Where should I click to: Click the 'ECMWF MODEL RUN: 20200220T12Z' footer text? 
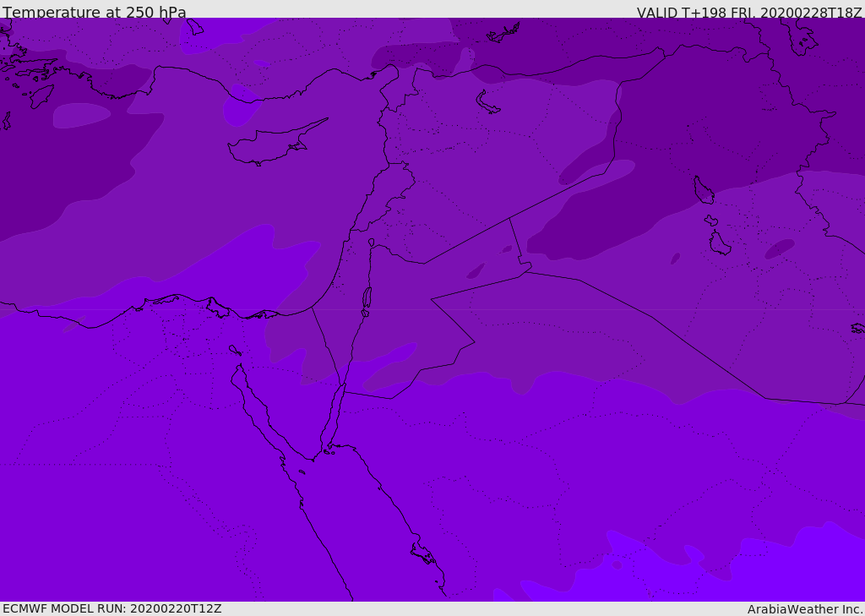[x=112, y=608]
